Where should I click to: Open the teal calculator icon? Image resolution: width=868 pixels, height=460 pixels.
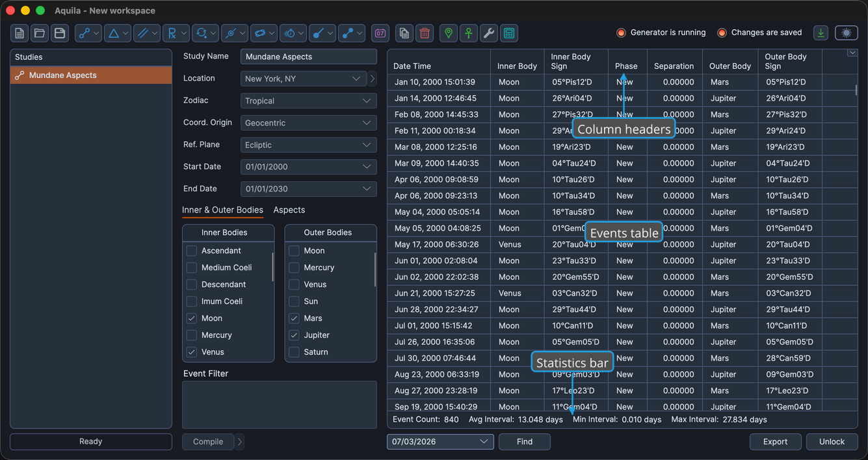click(x=509, y=33)
